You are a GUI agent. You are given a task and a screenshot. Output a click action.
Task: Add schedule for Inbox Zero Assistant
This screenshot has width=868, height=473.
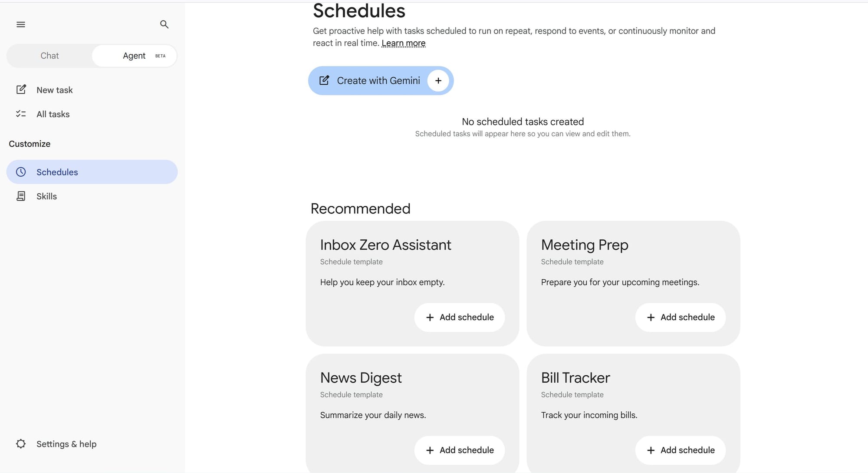point(460,318)
